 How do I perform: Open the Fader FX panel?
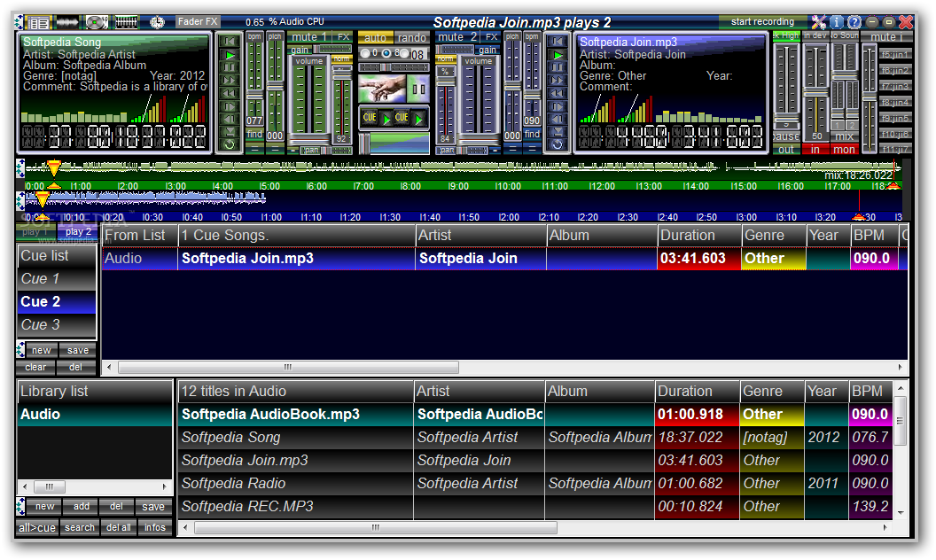click(198, 21)
